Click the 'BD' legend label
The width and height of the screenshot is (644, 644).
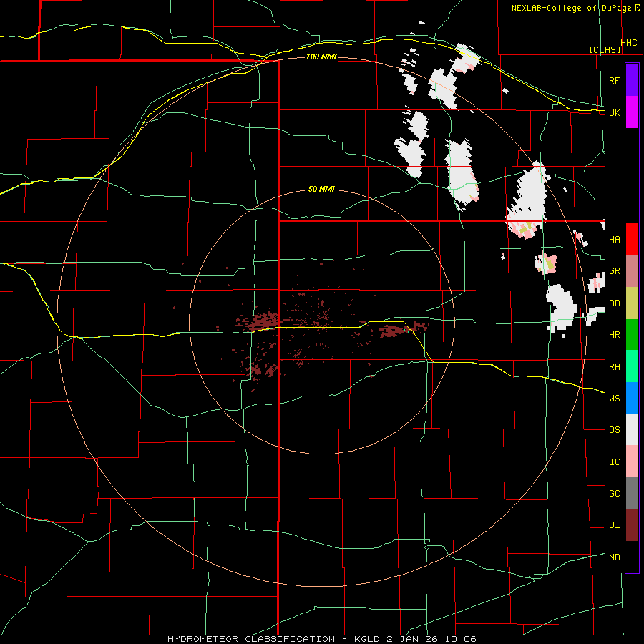pyautogui.click(x=615, y=303)
